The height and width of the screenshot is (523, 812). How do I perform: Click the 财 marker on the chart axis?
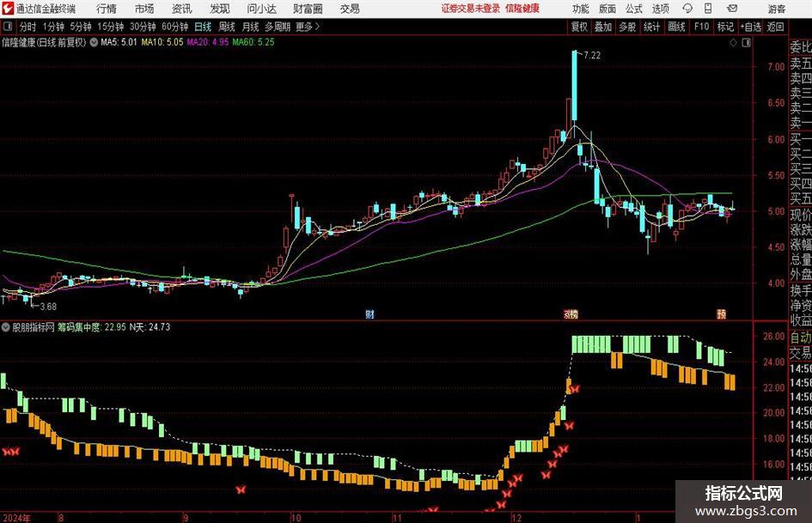(x=369, y=314)
